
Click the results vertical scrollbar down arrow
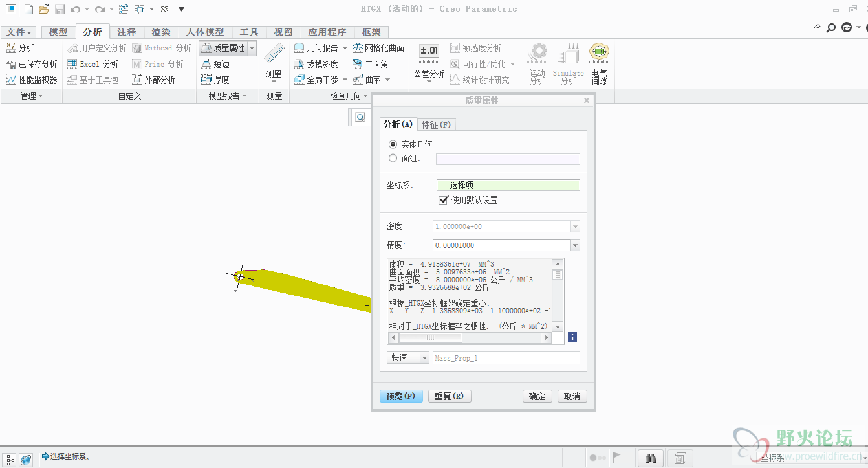(558, 327)
